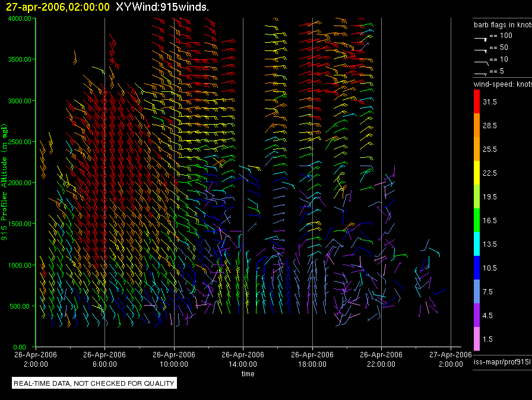This screenshot has height=400, width=532.
Task: Click the 100 knot barb flag symbol
Action: tap(480, 37)
